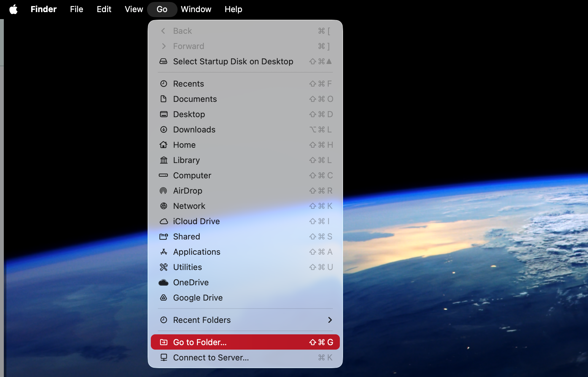Select the Home house icon
Viewport: 588px width, 377px height.
(x=164, y=145)
